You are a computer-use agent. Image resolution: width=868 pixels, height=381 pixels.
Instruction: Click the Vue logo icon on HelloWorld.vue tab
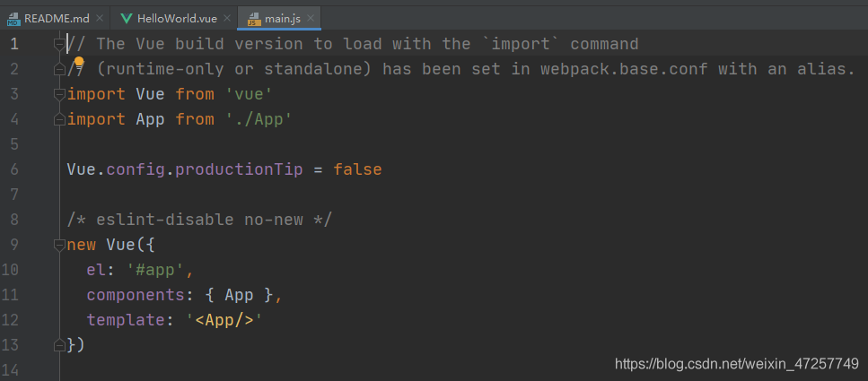pyautogui.click(x=127, y=19)
